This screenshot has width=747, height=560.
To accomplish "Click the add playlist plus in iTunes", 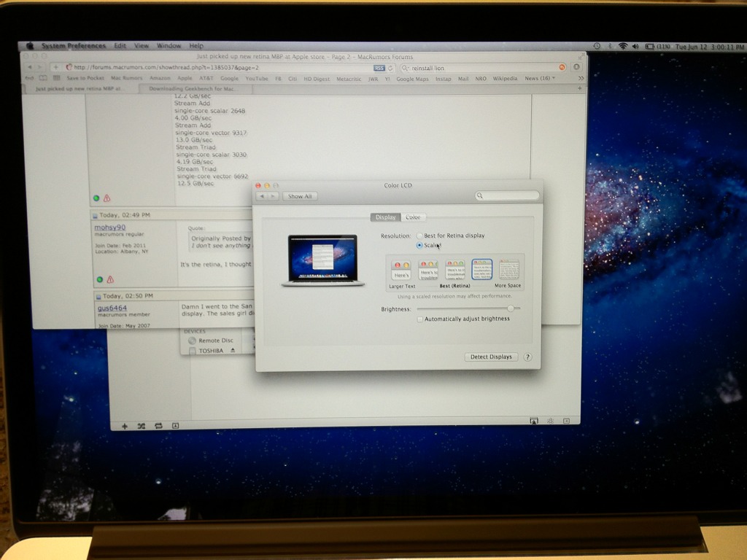I will pos(124,426).
